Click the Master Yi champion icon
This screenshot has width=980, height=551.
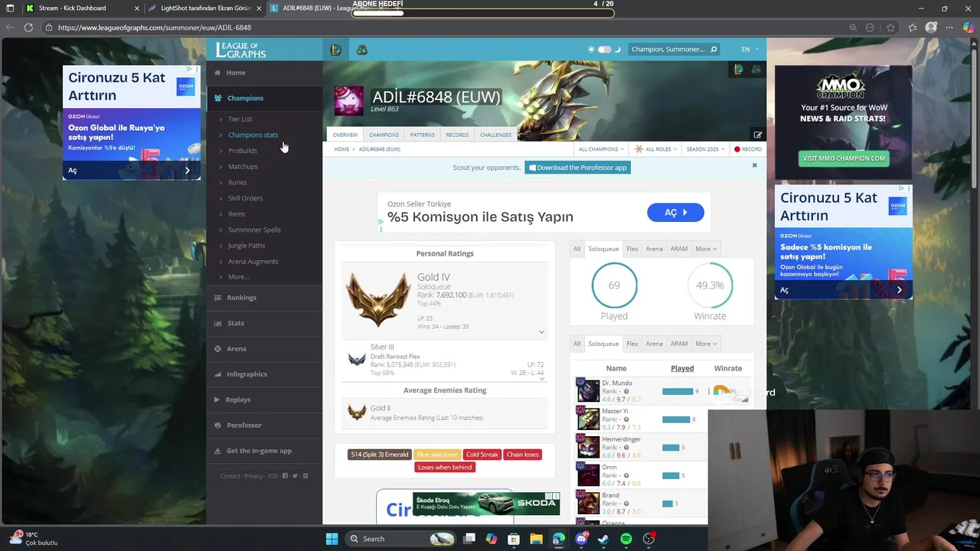(x=588, y=419)
